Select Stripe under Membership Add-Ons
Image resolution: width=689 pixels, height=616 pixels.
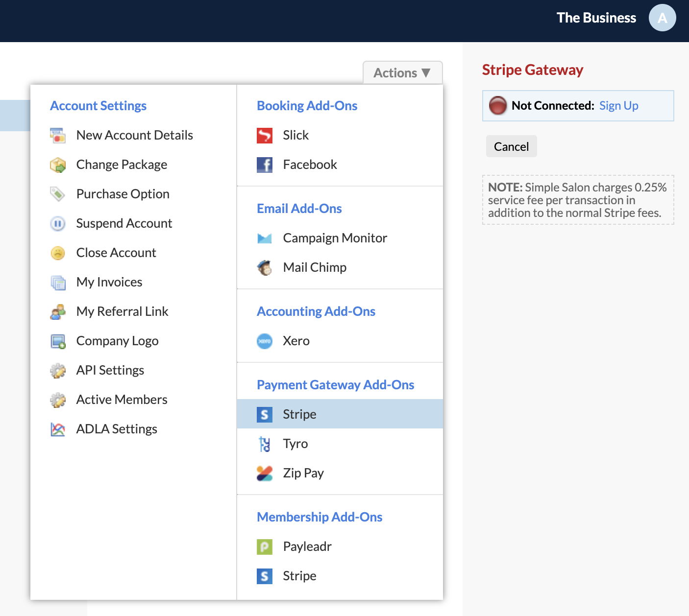point(340,576)
